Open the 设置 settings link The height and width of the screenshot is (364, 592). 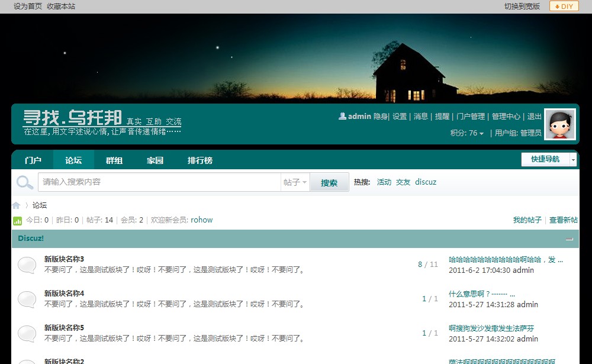(400, 116)
